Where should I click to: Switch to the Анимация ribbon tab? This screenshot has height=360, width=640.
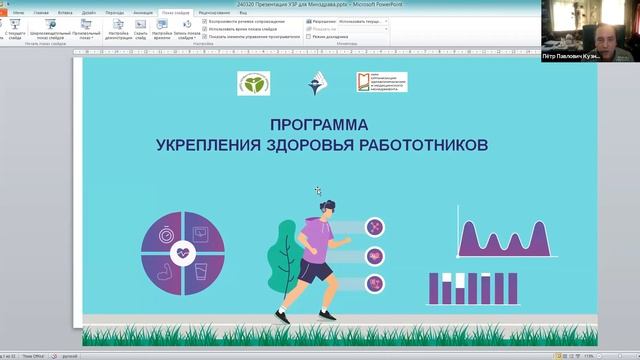click(x=143, y=13)
